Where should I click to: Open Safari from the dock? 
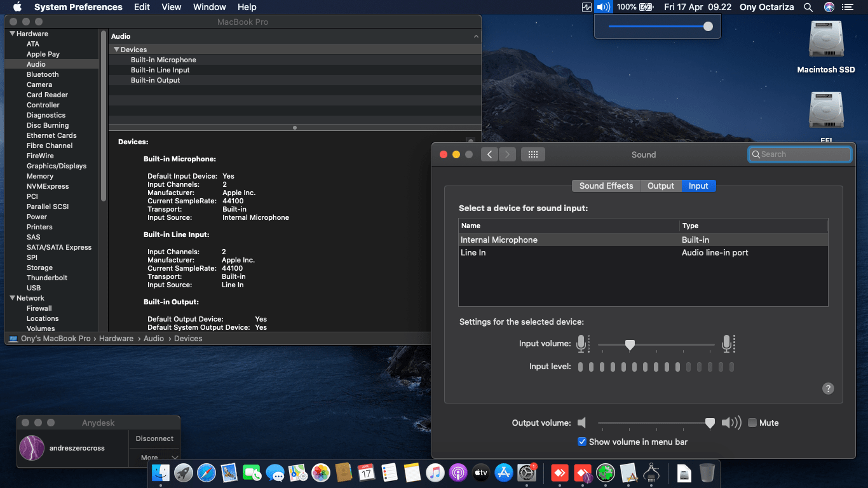click(207, 473)
